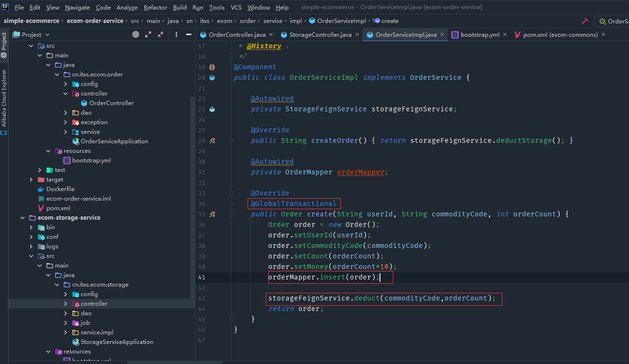
Task: Open the Project view dropdown
Action: (31, 34)
